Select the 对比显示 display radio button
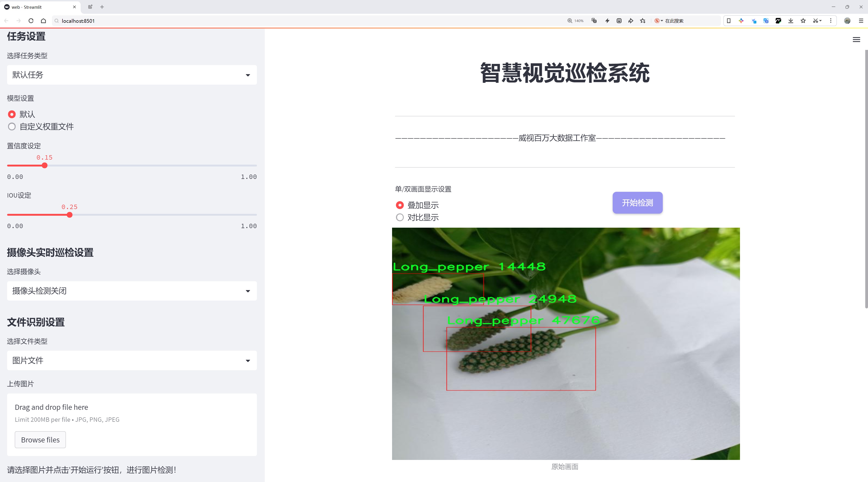The height and width of the screenshot is (482, 868). coord(400,217)
